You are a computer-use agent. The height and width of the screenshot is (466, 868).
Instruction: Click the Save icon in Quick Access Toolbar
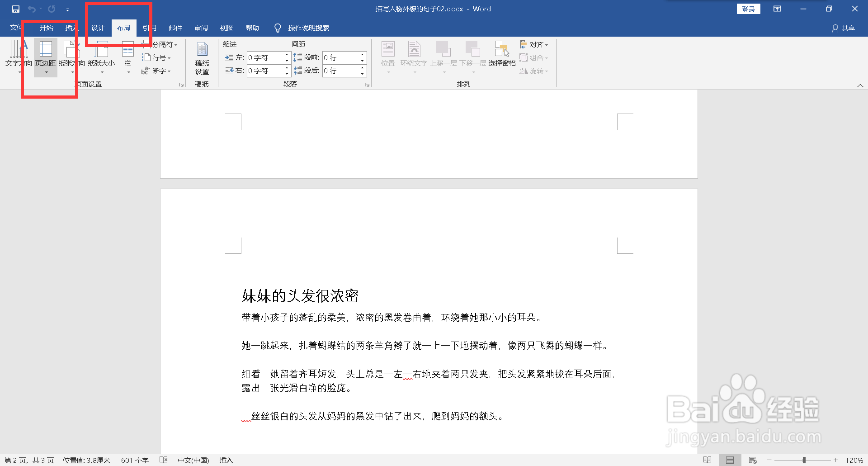pyautogui.click(x=15, y=9)
